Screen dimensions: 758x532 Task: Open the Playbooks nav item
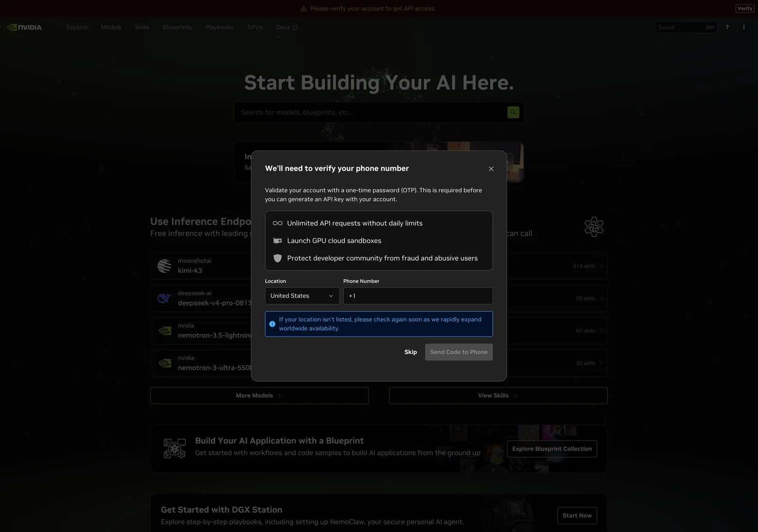pyautogui.click(x=219, y=27)
